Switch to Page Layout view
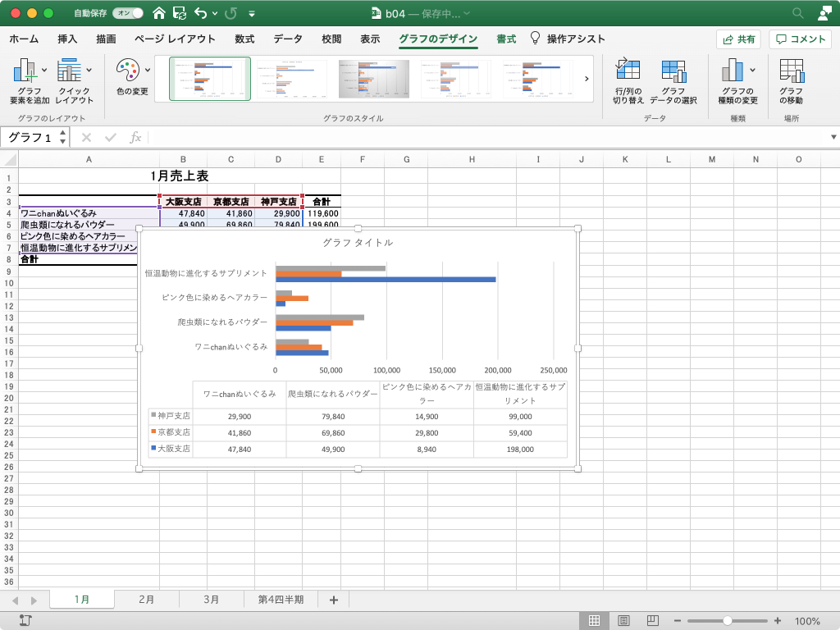The width and height of the screenshot is (840, 630). tap(623, 620)
